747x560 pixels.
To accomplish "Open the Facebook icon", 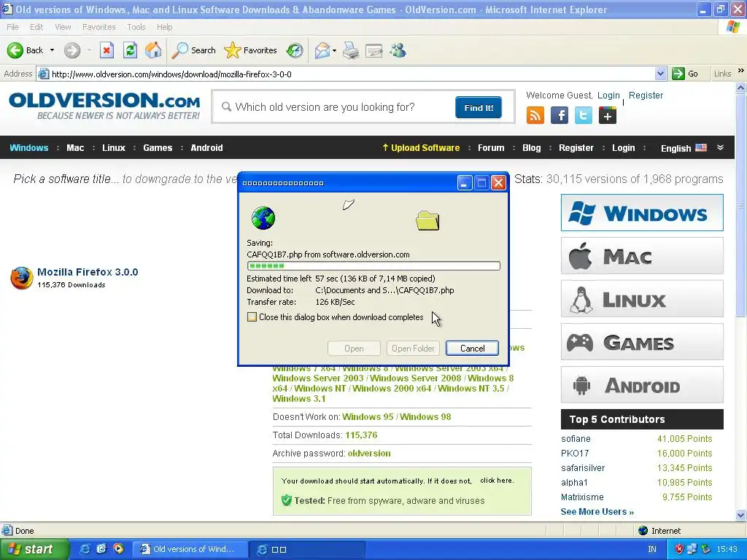I will click(560, 115).
